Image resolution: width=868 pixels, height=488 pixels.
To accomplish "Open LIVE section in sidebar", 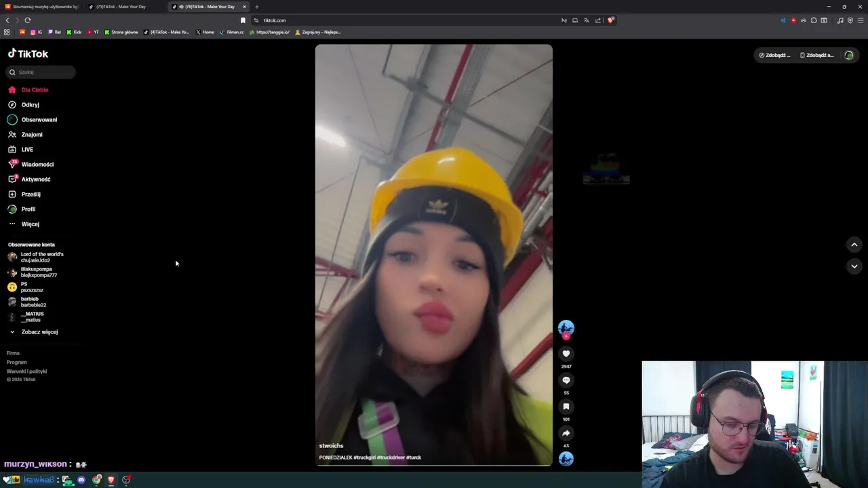I will [21, 149].
